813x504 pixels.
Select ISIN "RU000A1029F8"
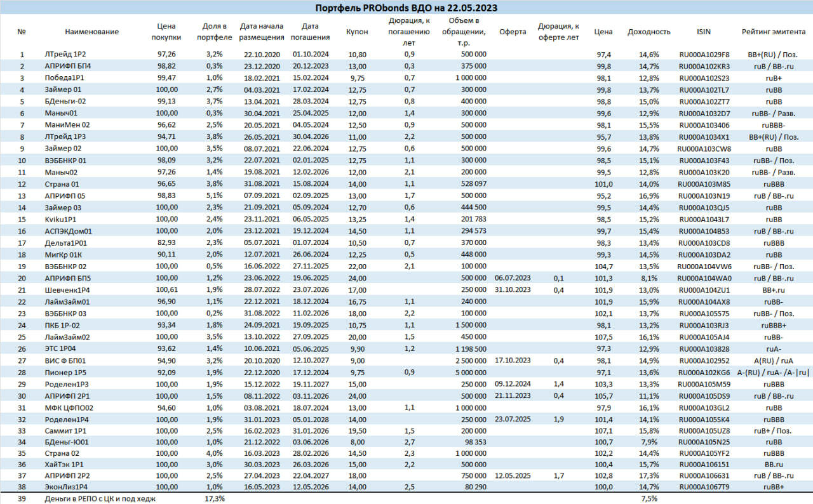704,55
